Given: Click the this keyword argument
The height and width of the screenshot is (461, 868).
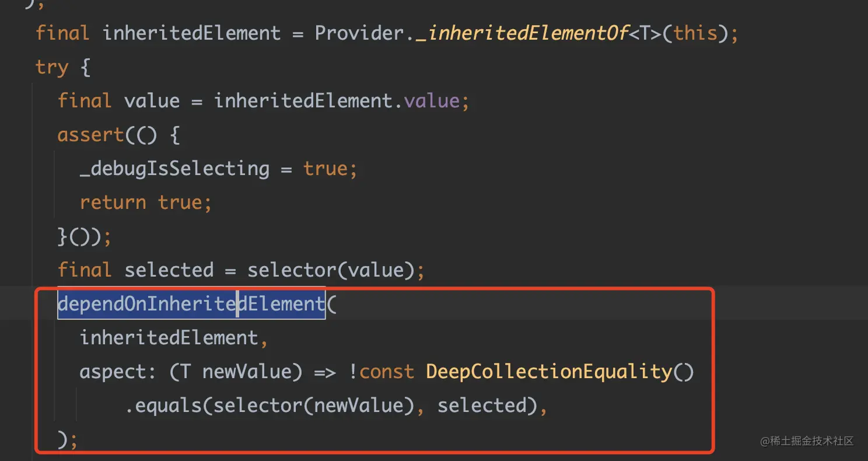Looking at the screenshot, I should pos(695,33).
